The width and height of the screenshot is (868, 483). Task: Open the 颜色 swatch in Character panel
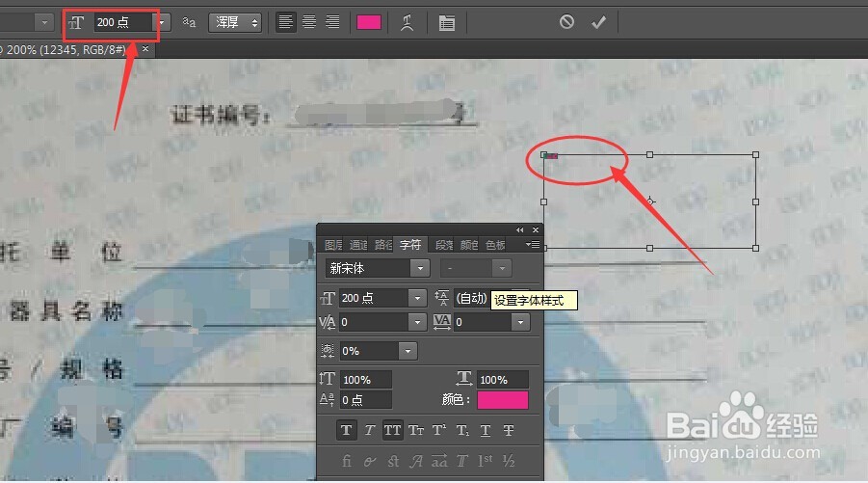pos(503,400)
